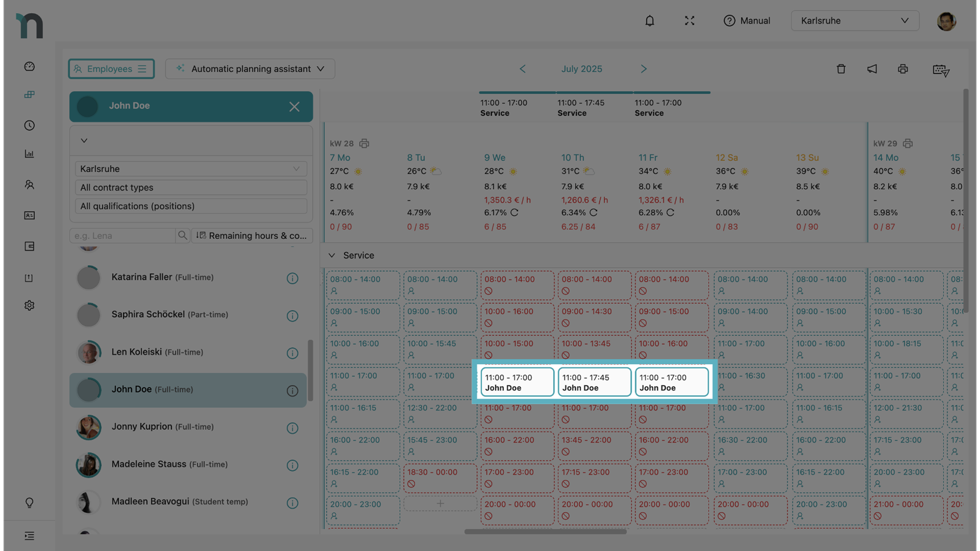Click the employee search input field
The image size is (980, 551).
pyautogui.click(x=122, y=236)
